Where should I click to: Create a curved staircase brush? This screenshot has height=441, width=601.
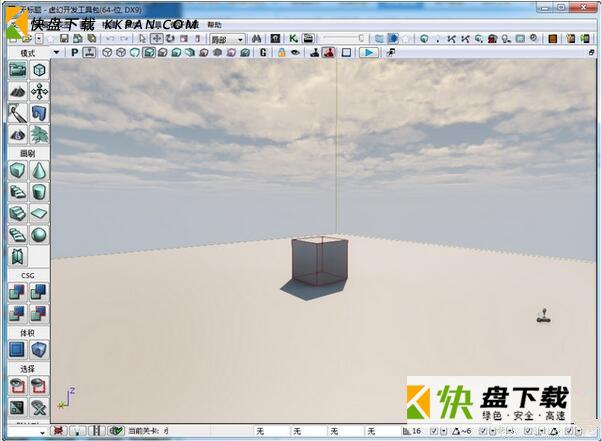click(x=18, y=192)
